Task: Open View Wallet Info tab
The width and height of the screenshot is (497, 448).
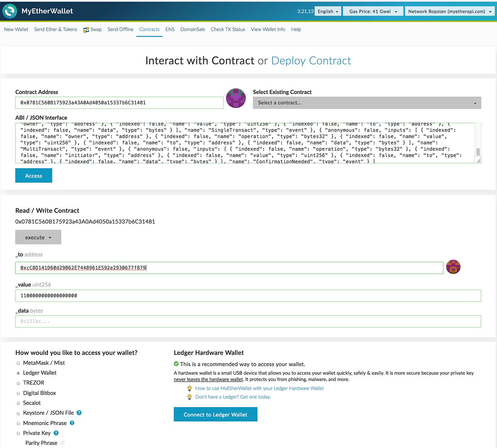Action: (x=268, y=29)
